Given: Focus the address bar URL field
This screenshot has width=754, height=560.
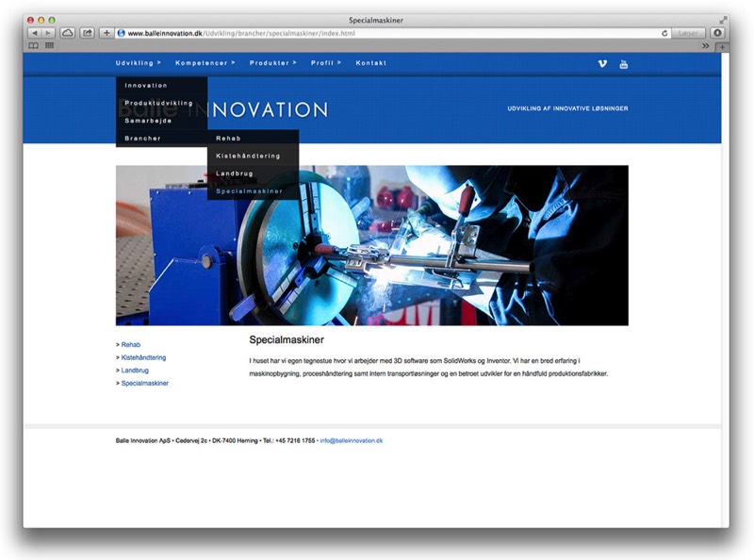Looking at the screenshot, I should click(392, 33).
